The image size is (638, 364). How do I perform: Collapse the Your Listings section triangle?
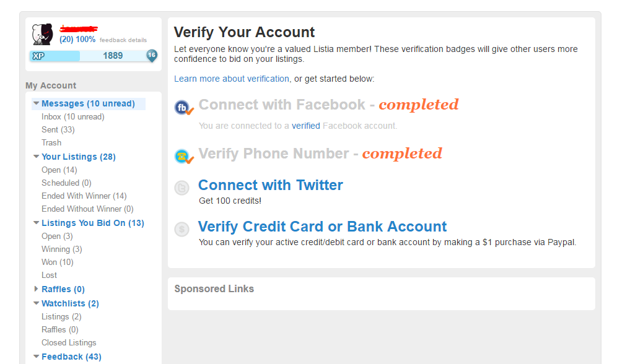tap(36, 157)
